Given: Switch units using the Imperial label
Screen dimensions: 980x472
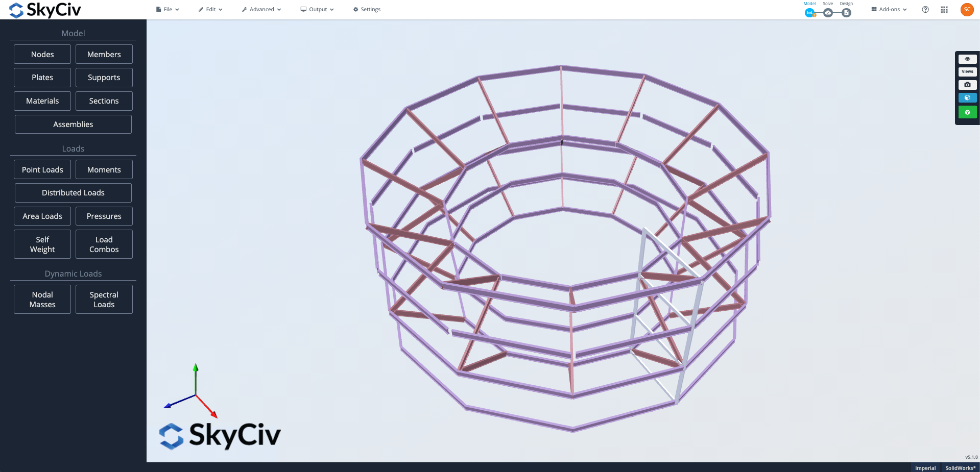Looking at the screenshot, I should [x=925, y=467].
